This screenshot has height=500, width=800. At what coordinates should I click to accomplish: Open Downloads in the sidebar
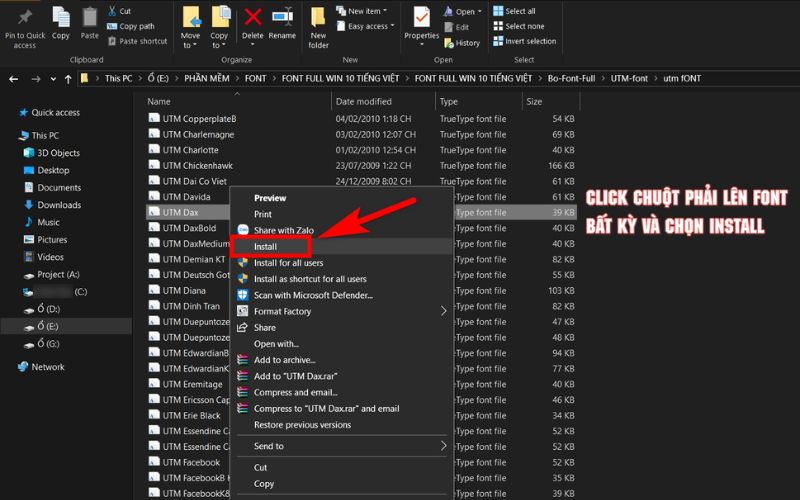point(53,205)
